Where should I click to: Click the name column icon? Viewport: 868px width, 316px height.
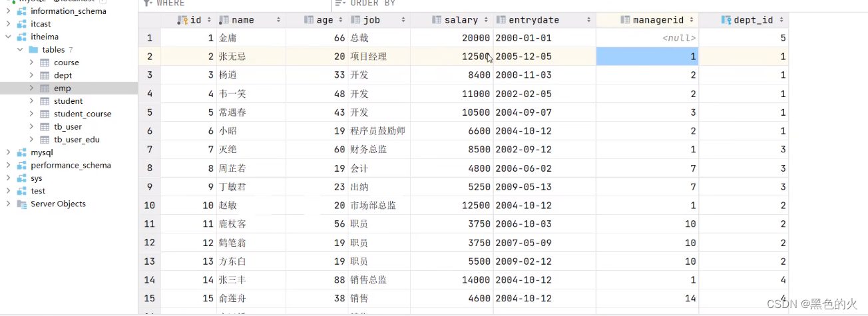[x=224, y=20]
